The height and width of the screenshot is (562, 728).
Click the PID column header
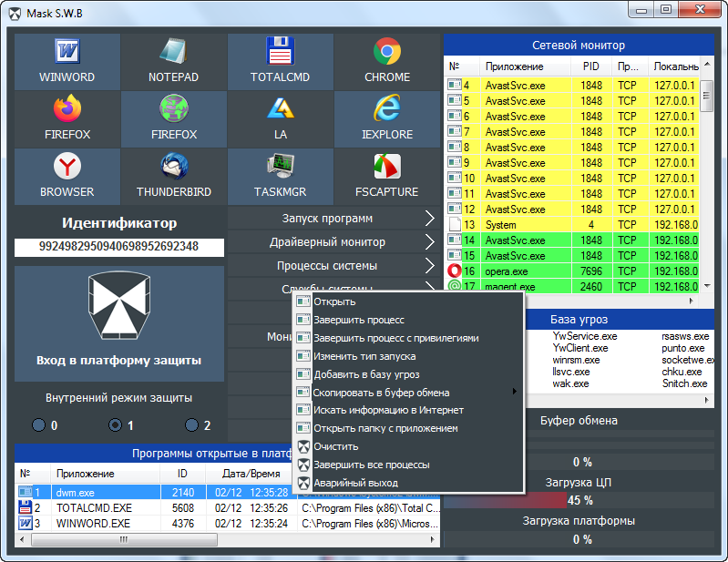590,66
